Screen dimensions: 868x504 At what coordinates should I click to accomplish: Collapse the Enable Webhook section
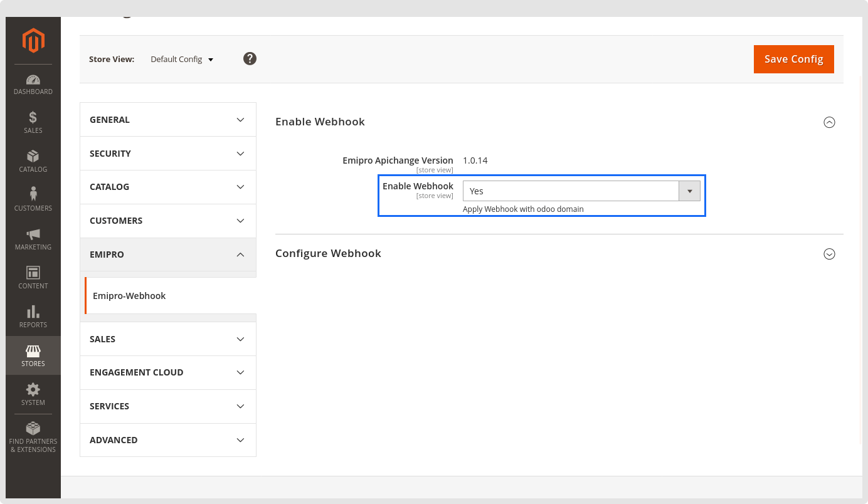pyautogui.click(x=829, y=122)
